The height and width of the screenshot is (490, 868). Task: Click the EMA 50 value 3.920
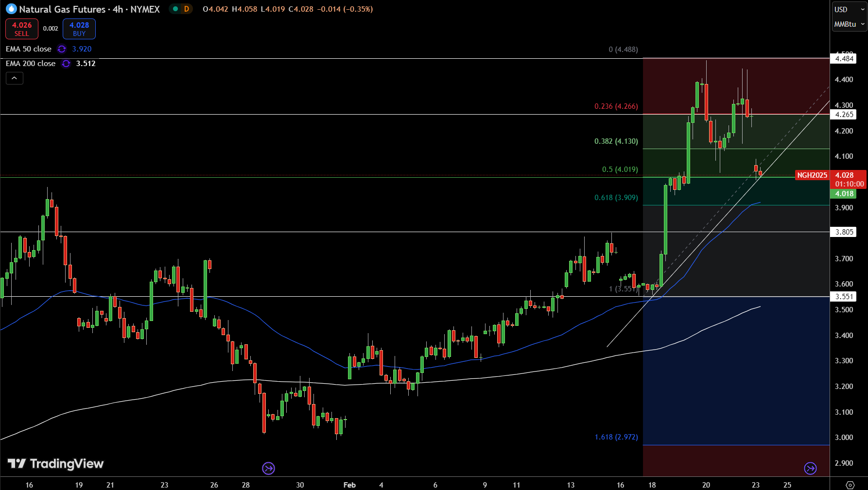pos(82,49)
